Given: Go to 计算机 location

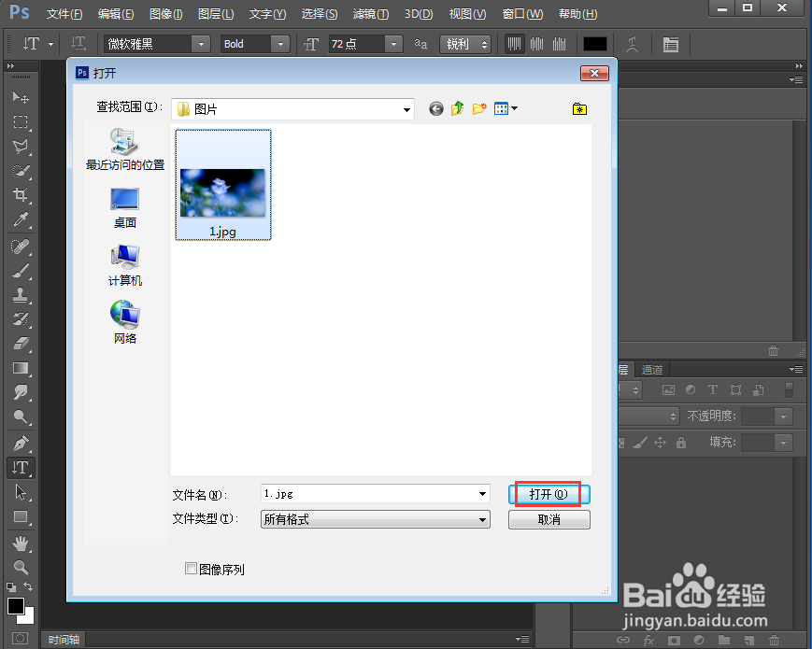Looking at the screenshot, I should tap(125, 265).
